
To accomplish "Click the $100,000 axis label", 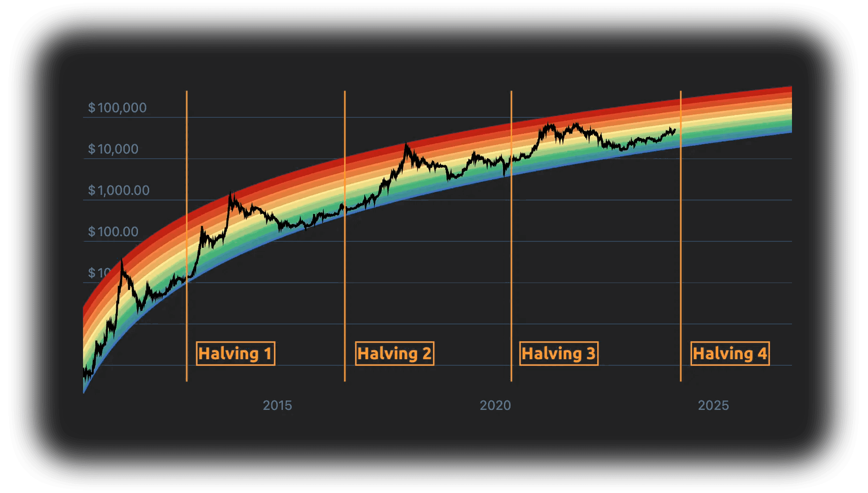I will pyautogui.click(x=117, y=108).
